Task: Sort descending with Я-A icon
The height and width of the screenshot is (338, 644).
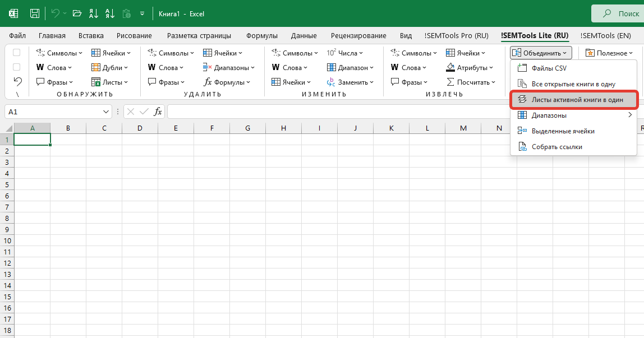Action: [x=109, y=13]
